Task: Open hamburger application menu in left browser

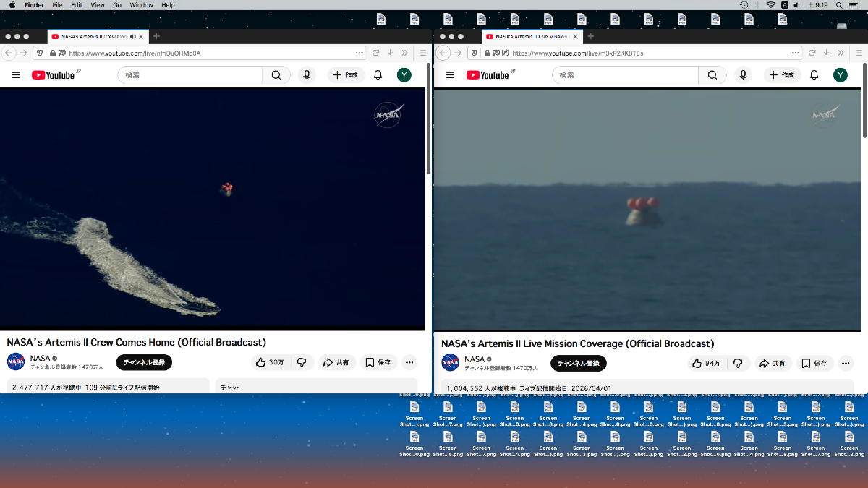Action: coord(423,53)
